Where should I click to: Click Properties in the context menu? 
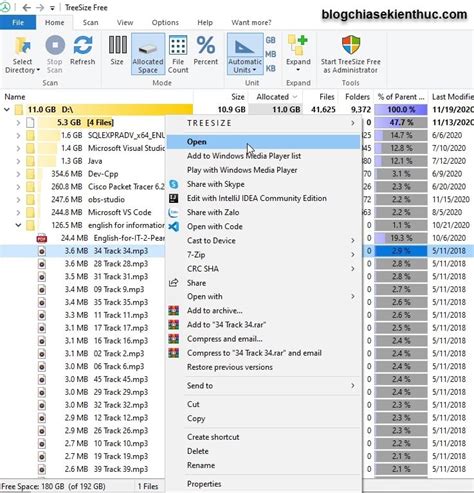click(x=204, y=484)
